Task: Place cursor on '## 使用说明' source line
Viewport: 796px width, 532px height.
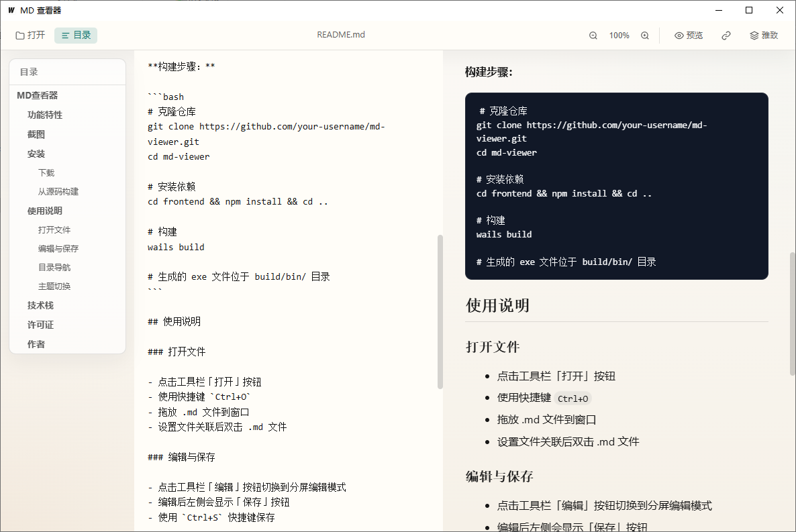Action: click(x=174, y=321)
